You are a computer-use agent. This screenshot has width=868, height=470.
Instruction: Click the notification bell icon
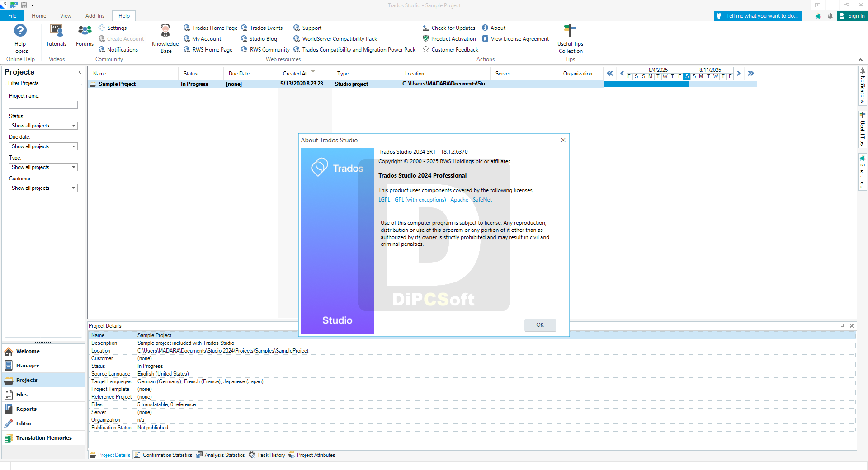tap(830, 16)
